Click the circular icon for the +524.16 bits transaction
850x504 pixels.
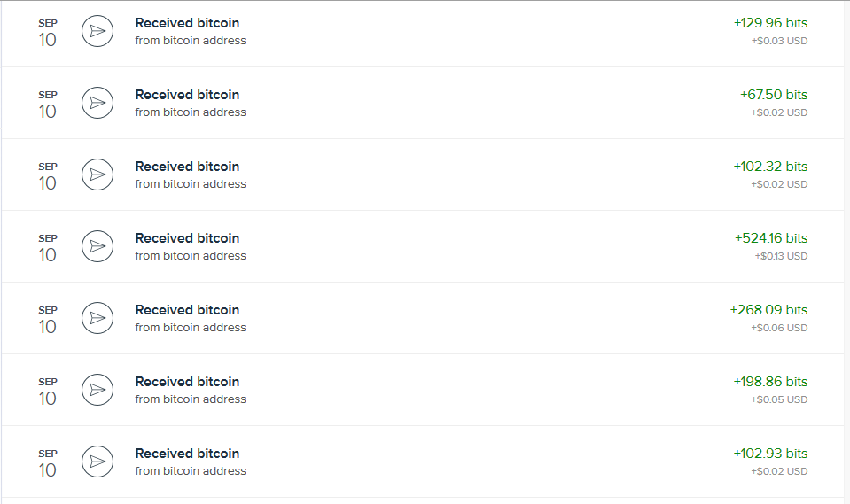97,247
